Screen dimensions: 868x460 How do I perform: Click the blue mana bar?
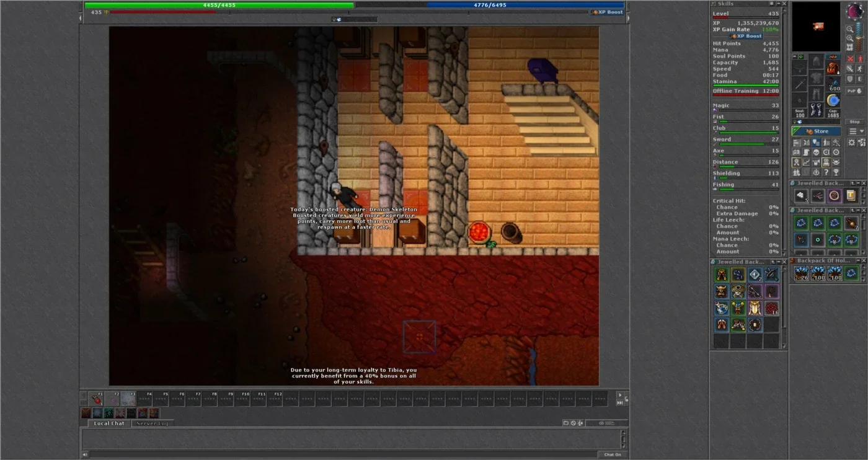pos(490,5)
